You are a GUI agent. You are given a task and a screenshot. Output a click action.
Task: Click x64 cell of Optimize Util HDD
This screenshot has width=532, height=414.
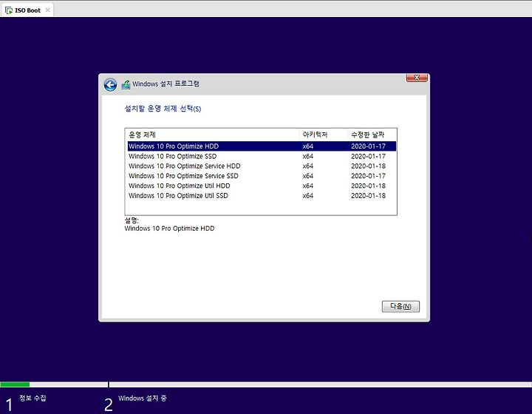(x=307, y=186)
